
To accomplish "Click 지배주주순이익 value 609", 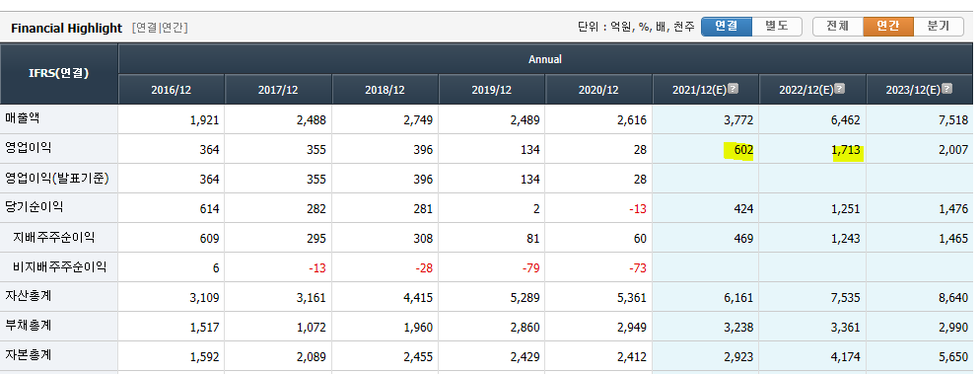I will point(210,239).
